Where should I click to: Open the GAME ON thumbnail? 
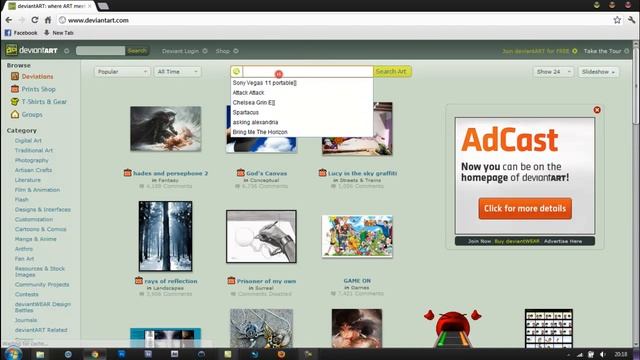pyautogui.click(x=357, y=236)
